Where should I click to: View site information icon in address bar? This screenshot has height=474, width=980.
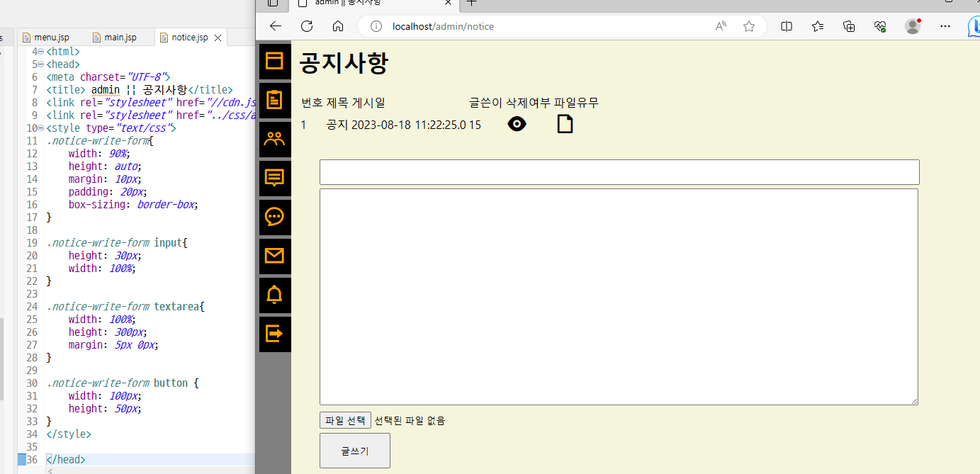377,26
